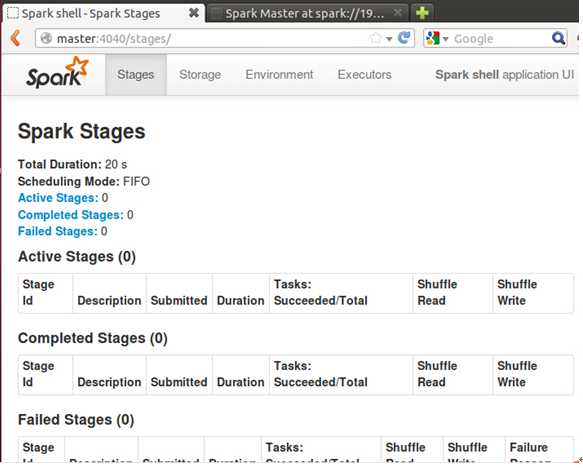Open the Environment navigation tab

[x=279, y=75]
